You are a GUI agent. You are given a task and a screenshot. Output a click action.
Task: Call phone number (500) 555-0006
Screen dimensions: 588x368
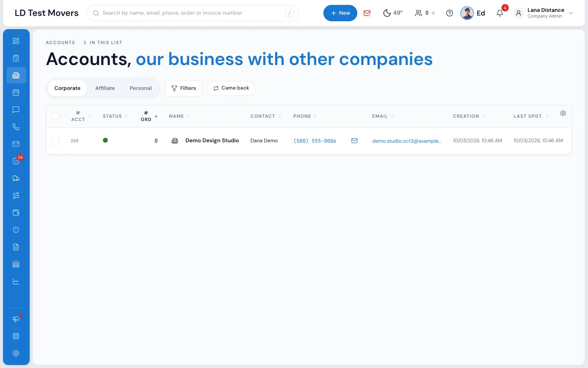pyautogui.click(x=315, y=141)
